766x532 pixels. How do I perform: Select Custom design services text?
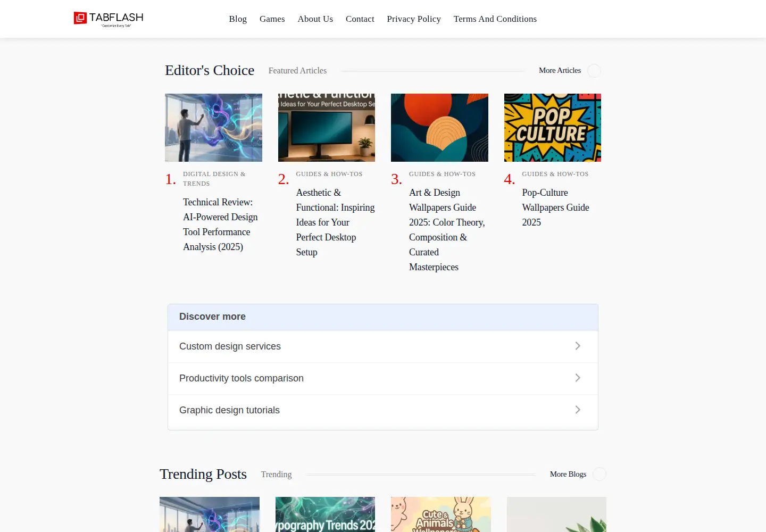click(x=230, y=346)
